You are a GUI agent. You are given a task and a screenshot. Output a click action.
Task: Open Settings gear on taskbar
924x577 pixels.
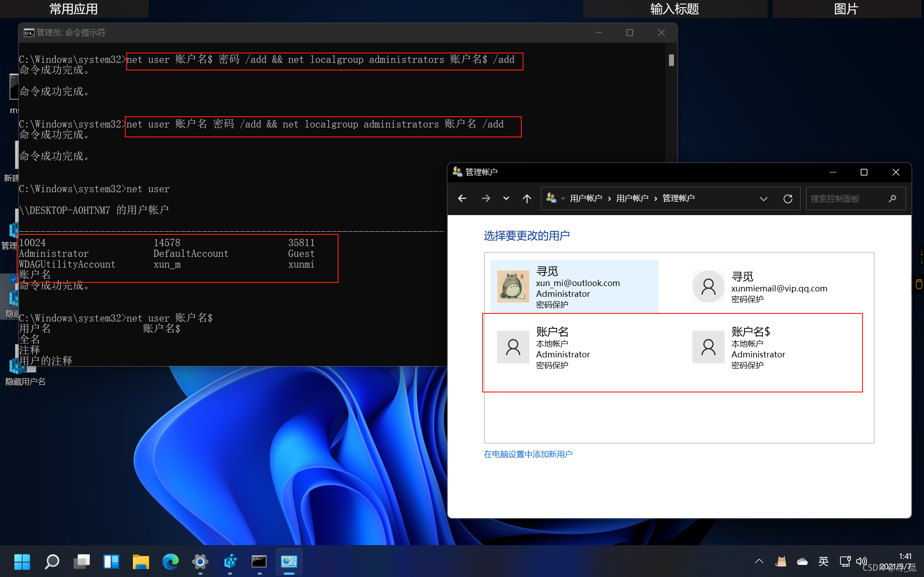coord(200,561)
